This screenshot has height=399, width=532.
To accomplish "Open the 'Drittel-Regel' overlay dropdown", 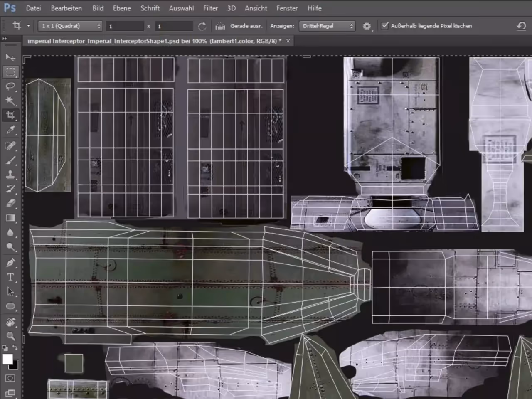I will click(327, 26).
